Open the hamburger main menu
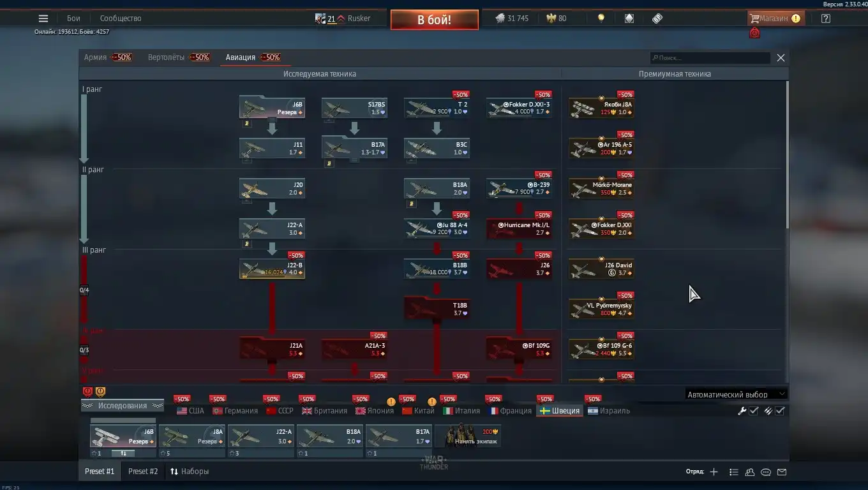The height and width of the screenshot is (490, 868). [x=43, y=19]
